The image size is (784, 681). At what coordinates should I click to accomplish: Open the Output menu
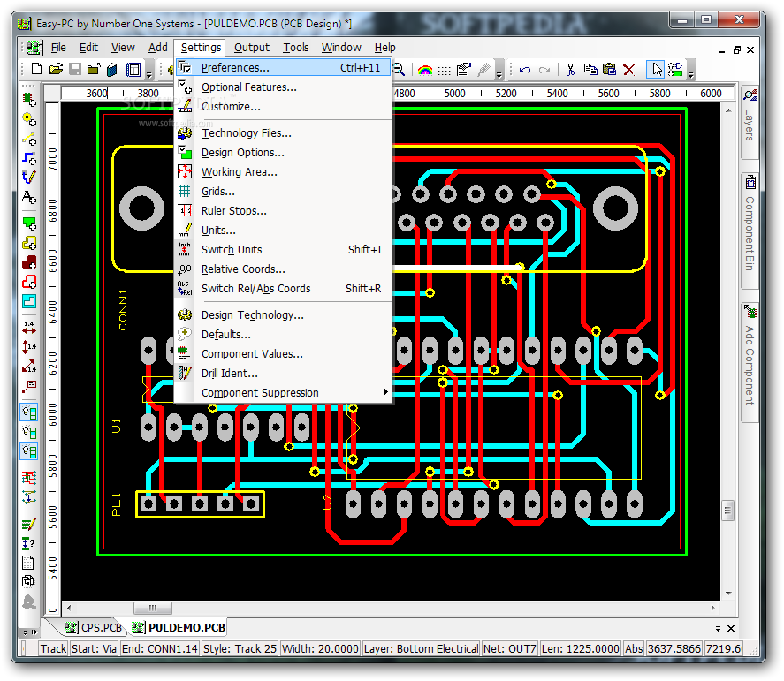(252, 48)
